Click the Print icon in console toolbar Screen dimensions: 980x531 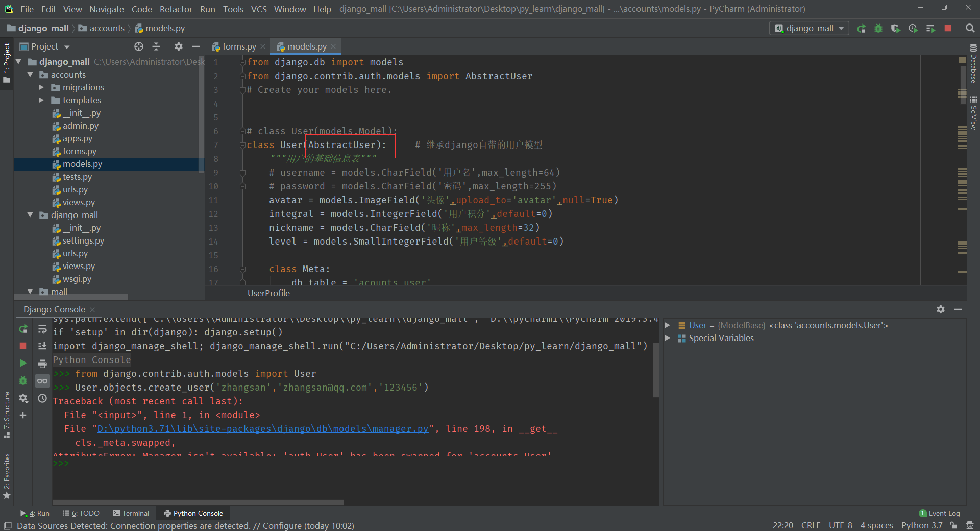click(x=42, y=363)
